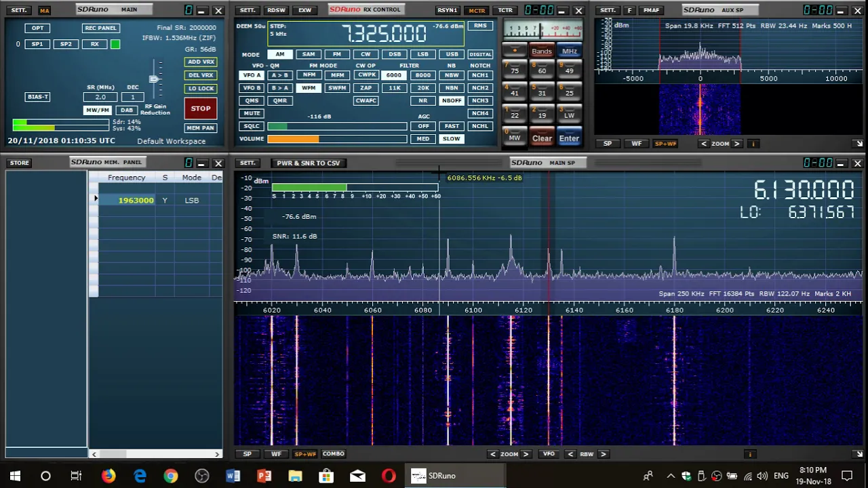Select VFO B
Viewport: 868px width, 488px height.
coord(252,88)
